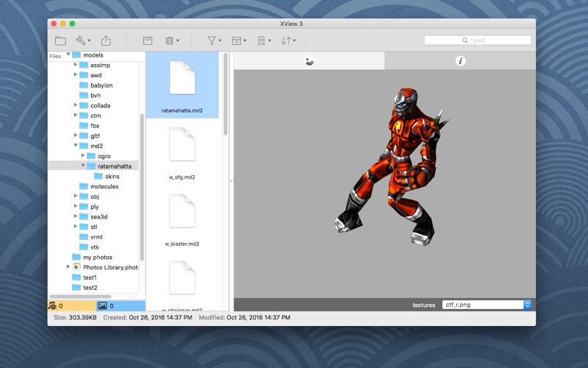Select the skins folder in tree
This screenshot has width=588, height=368.
tap(112, 177)
